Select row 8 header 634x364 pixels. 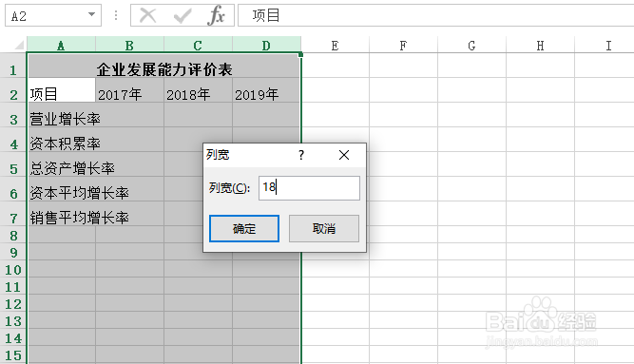tap(13, 235)
